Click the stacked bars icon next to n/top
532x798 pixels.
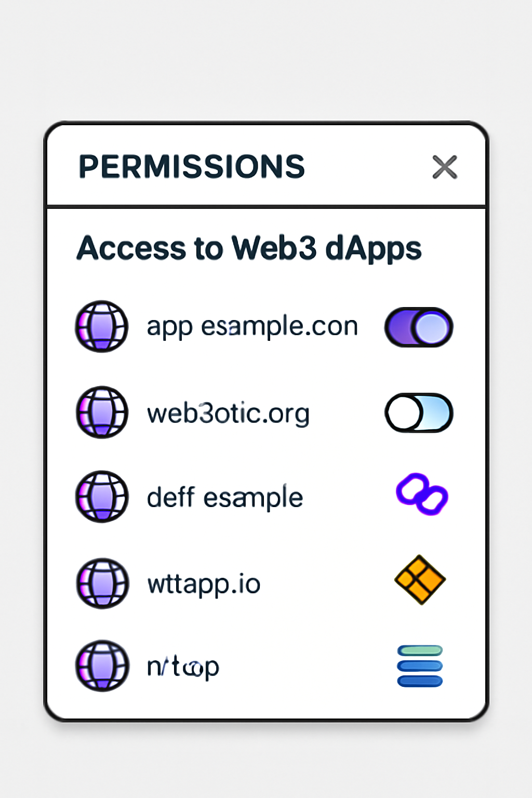(420, 667)
